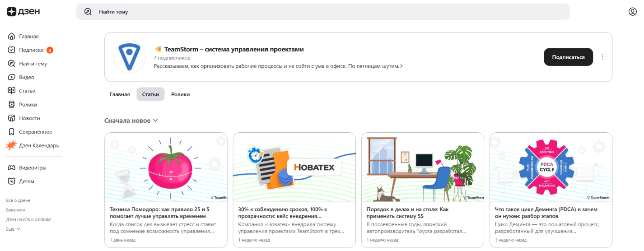
Task: Open Главная in the sidebar menu
Action: pyautogui.click(x=29, y=37)
